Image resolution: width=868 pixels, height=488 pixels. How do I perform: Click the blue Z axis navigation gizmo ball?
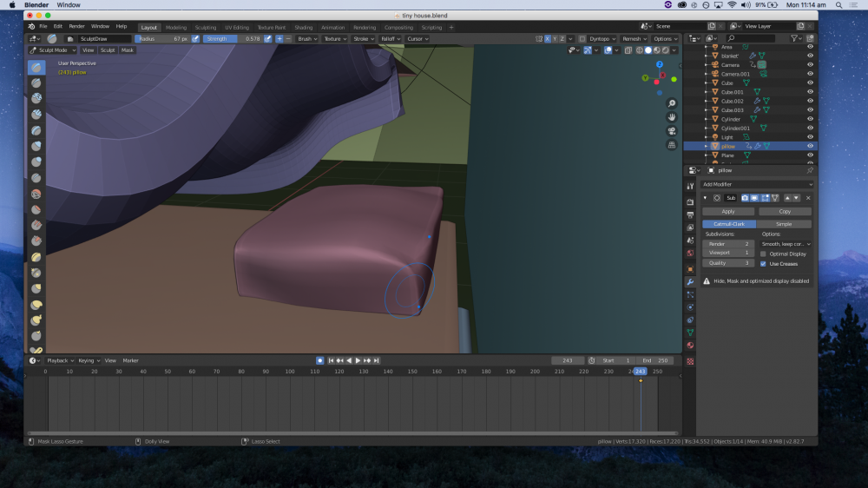[x=660, y=65]
